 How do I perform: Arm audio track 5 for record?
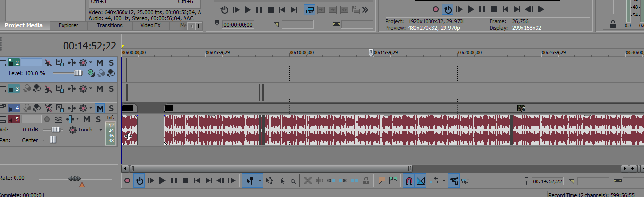(47, 119)
